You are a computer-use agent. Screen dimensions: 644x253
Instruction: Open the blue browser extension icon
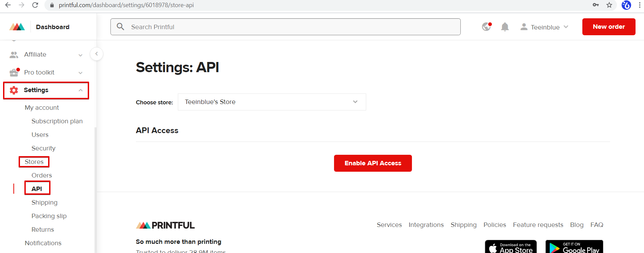pos(626,5)
